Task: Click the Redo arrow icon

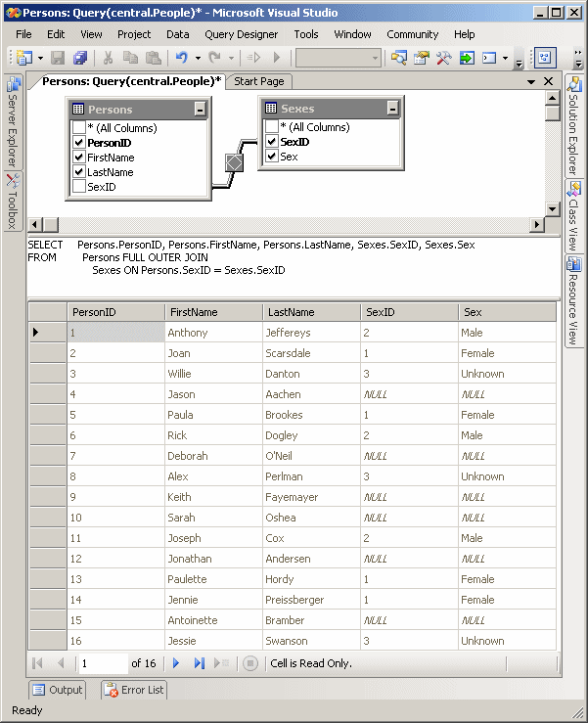Action: pyautogui.click(x=215, y=58)
